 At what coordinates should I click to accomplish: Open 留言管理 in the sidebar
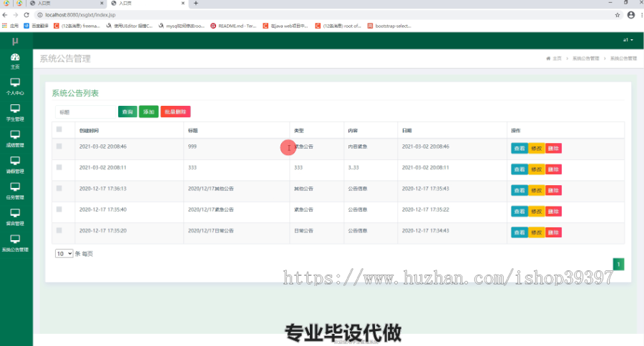point(15,217)
